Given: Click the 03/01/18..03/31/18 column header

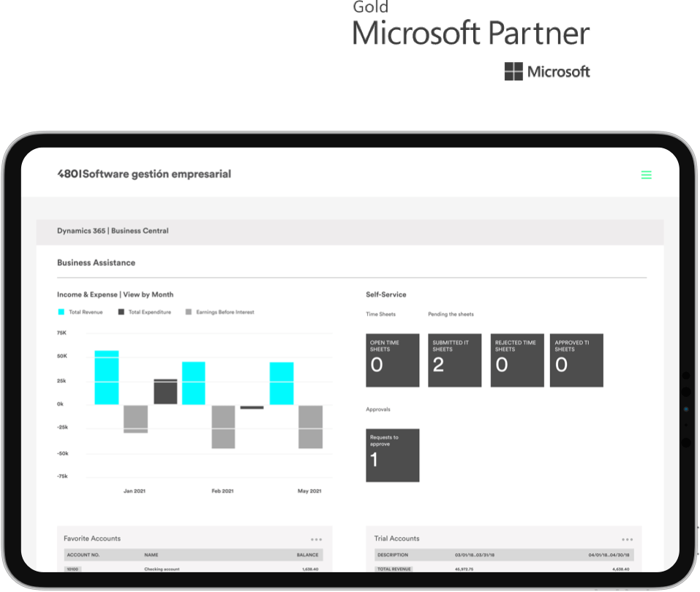Looking at the screenshot, I should [475, 555].
